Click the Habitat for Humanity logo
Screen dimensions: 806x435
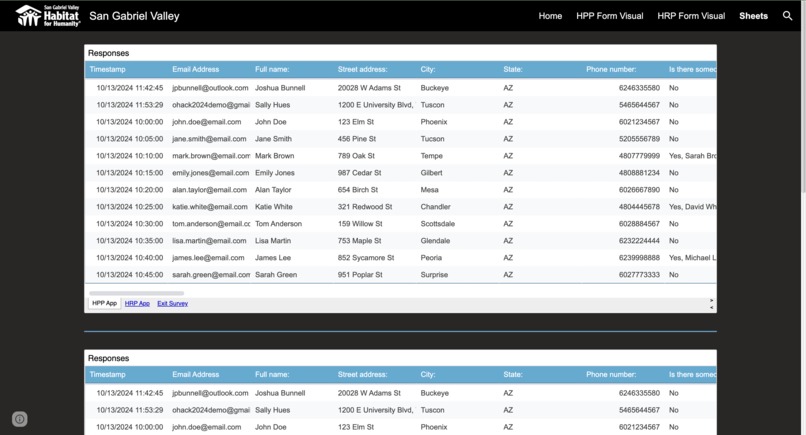click(x=48, y=16)
